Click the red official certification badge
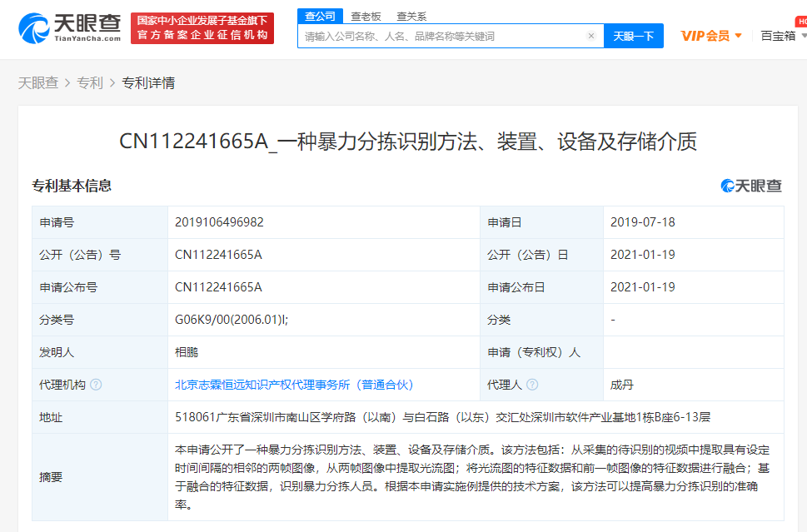This screenshot has height=532, width=807. (x=202, y=26)
